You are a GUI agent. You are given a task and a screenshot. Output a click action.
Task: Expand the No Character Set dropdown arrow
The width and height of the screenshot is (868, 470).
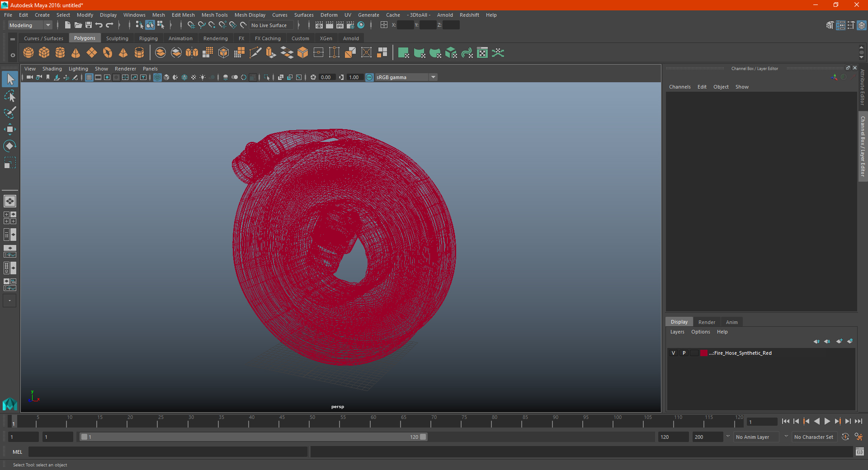[786, 437]
